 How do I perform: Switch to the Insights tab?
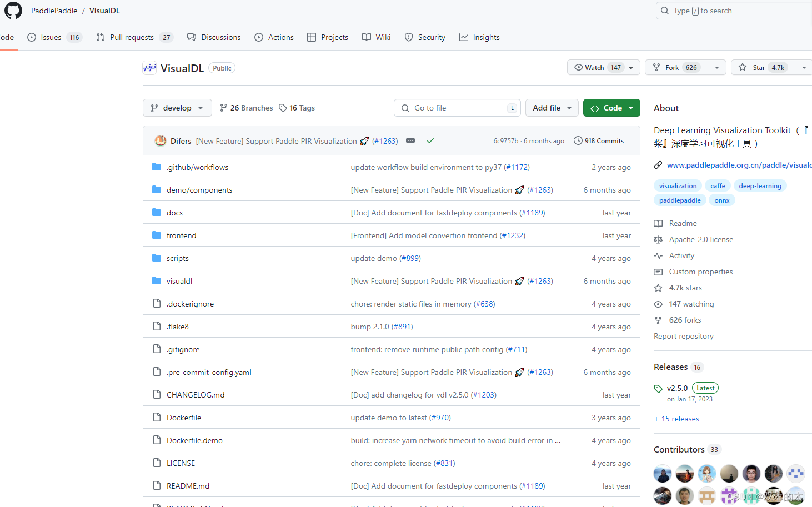pyautogui.click(x=479, y=37)
